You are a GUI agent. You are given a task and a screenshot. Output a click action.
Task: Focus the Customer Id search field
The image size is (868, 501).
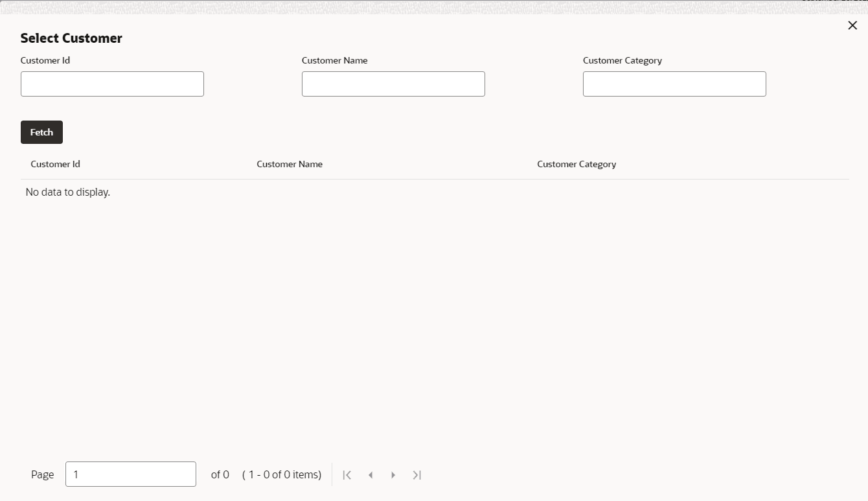coord(112,84)
